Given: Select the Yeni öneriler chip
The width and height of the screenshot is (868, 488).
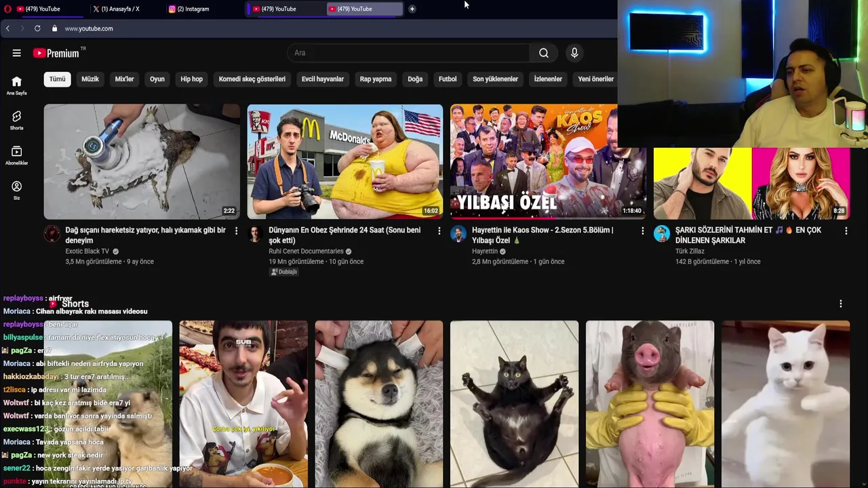Looking at the screenshot, I should pos(596,79).
